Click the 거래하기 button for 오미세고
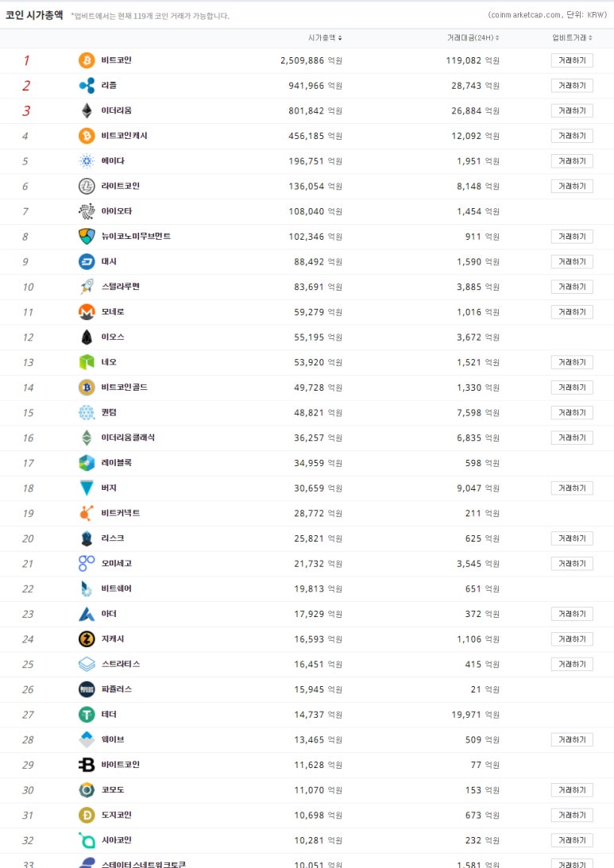Screen dimensions: 614x868 (x=572, y=564)
